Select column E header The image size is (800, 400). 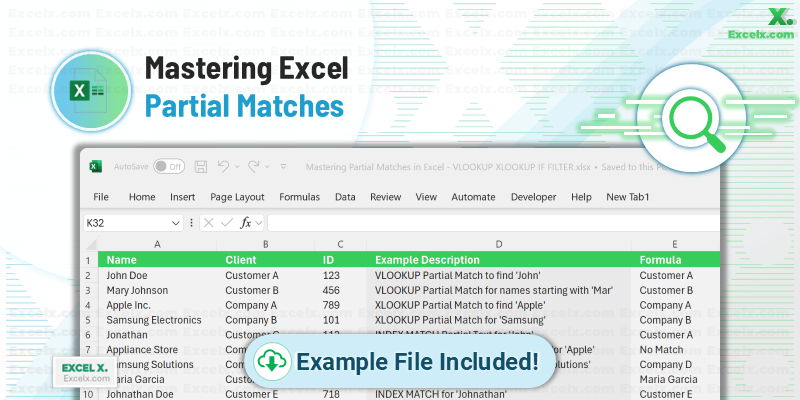point(675,244)
